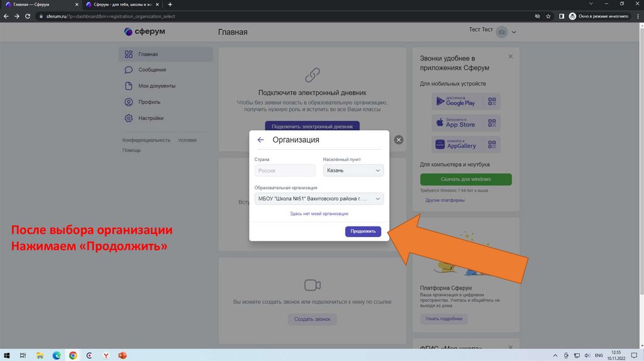
Task: Click the browser back arrow
Action: tap(6, 16)
